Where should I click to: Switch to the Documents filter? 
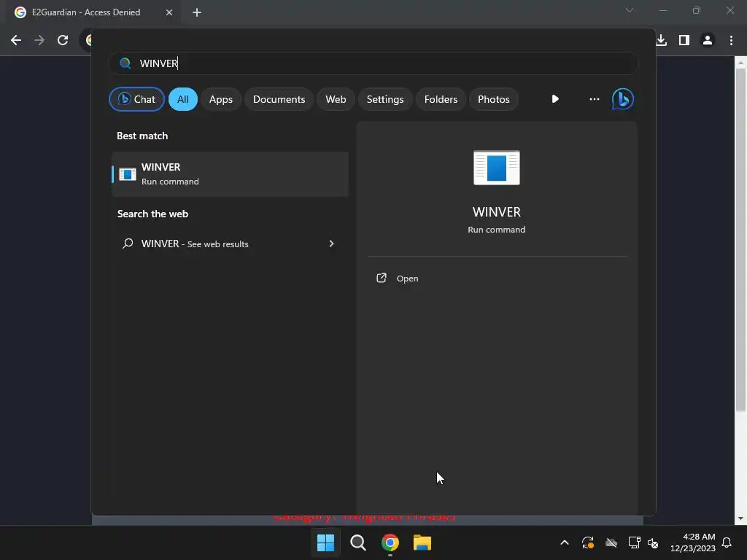tap(279, 99)
